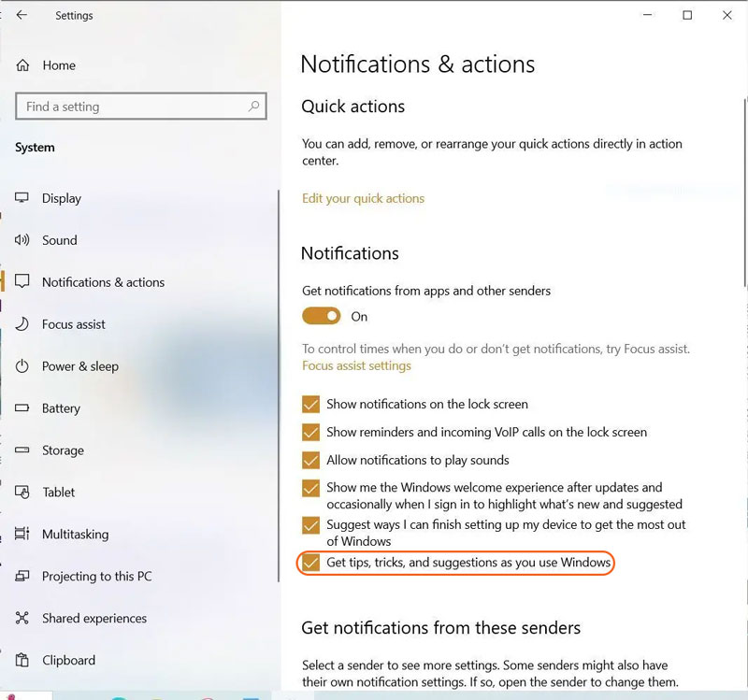Uncheck Suggest ways to finish setting up device
The image size is (748, 700).
pos(310,525)
